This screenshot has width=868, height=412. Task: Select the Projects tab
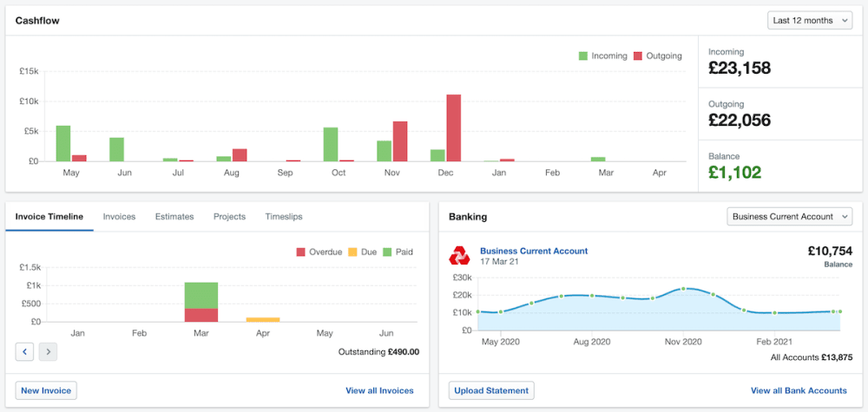(x=229, y=217)
